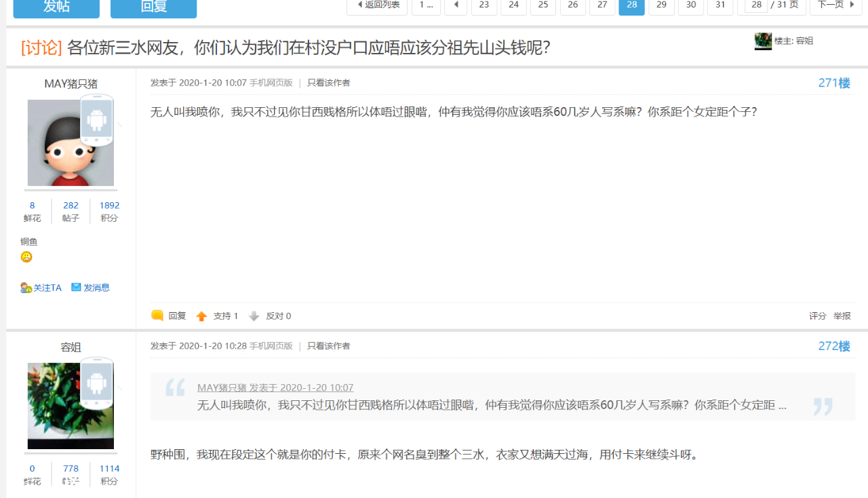Viewport: 868px width, 498px height.
Task: Open 容姐's plant avatar picture
Action: (71, 406)
